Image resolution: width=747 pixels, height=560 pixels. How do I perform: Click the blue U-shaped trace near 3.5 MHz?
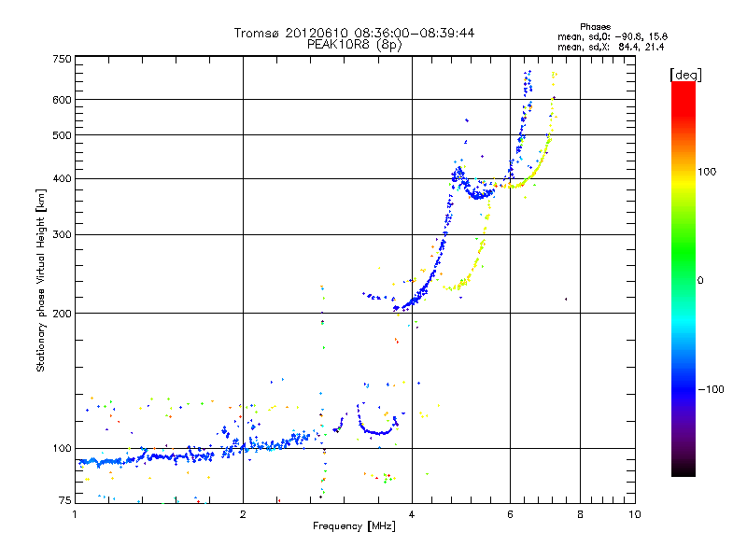[377, 432]
